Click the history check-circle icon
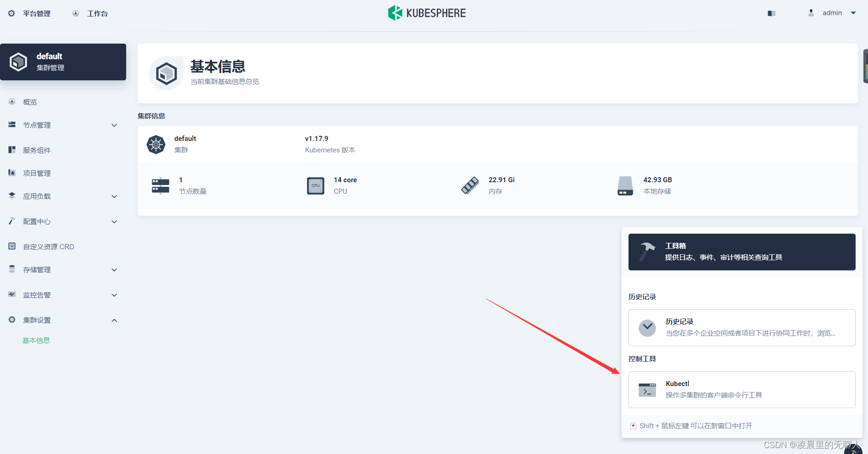Screen dimensions: 868x454 click(647, 328)
